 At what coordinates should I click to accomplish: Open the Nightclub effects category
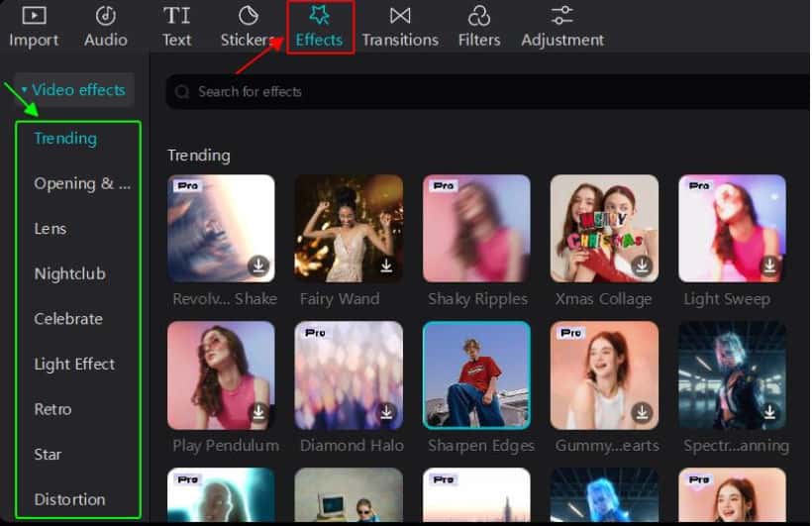tap(69, 274)
